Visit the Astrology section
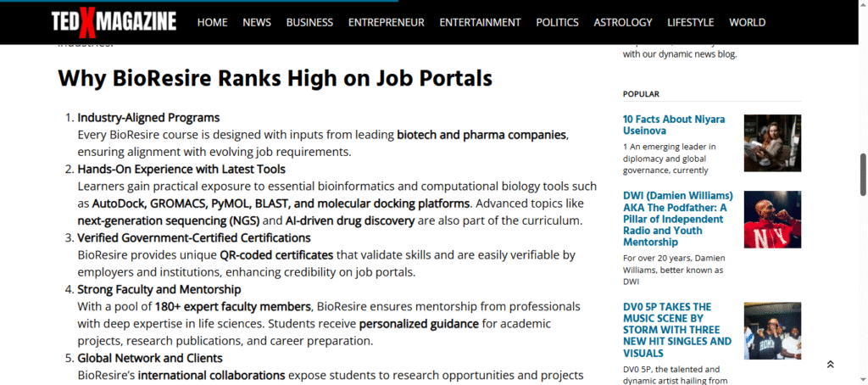868x385 pixels. [x=623, y=22]
